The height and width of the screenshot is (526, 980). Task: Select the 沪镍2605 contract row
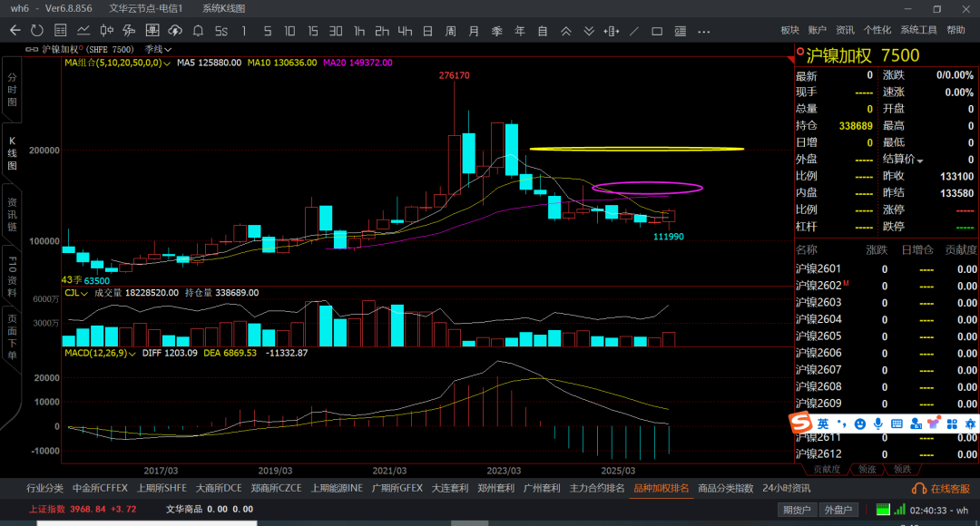pyautogui.click(x=819, y=336)
